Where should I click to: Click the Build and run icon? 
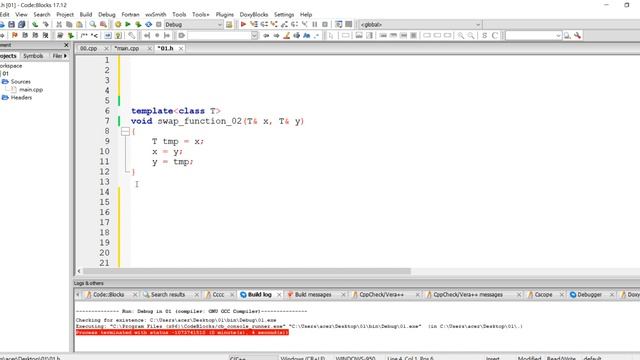point(138,24)
